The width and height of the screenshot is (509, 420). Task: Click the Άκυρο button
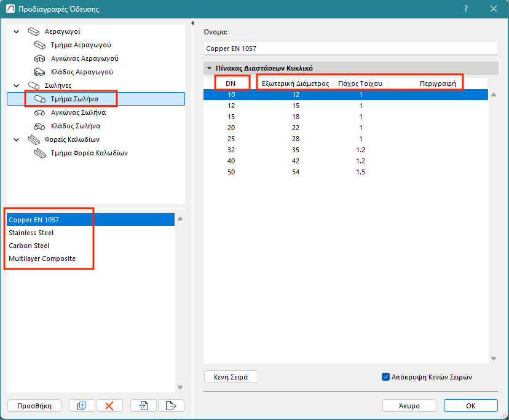tap(409, 406)
